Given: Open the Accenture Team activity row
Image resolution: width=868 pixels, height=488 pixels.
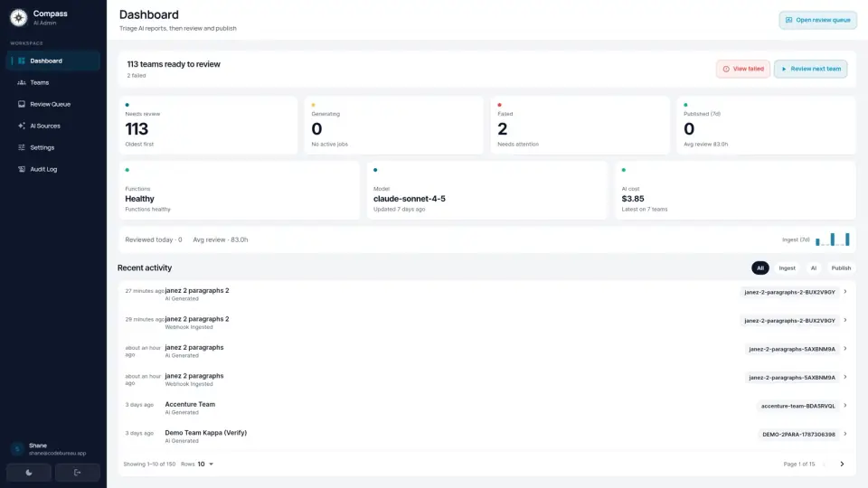Looking at the screenshot, I should click(486, 408).
